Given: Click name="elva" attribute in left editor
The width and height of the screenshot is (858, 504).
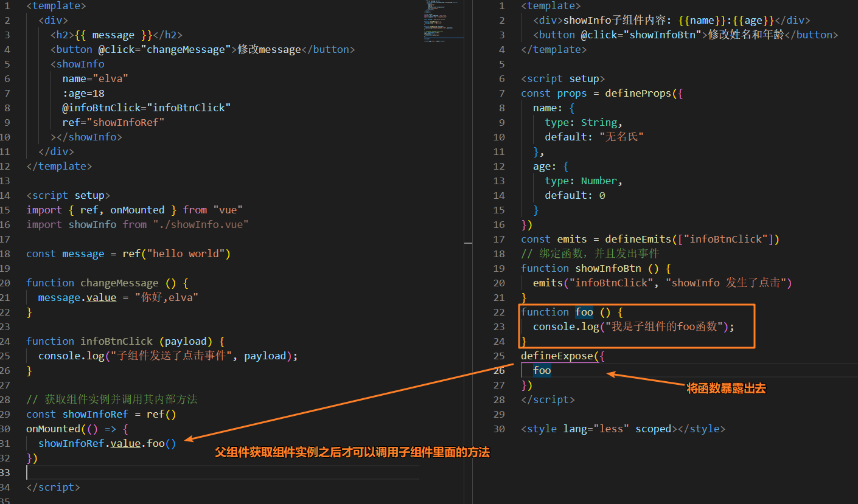Looking at the screenshot, I should coord(95,78).
